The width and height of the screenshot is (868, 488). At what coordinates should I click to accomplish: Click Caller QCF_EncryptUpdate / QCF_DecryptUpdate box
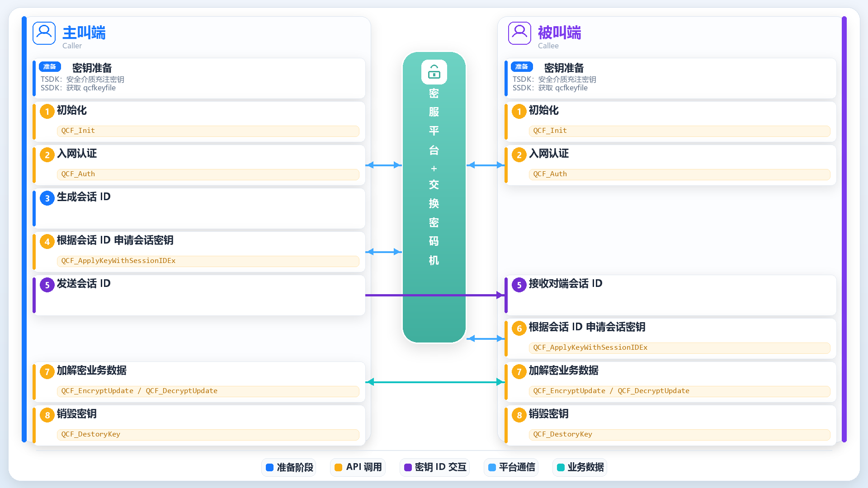208,391
